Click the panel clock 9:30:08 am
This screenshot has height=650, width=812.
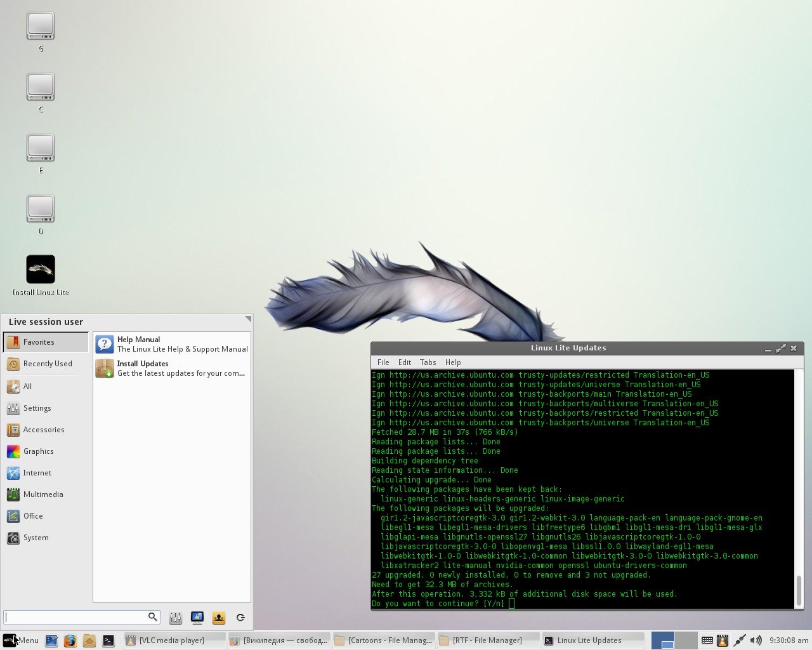click(789, 640)
